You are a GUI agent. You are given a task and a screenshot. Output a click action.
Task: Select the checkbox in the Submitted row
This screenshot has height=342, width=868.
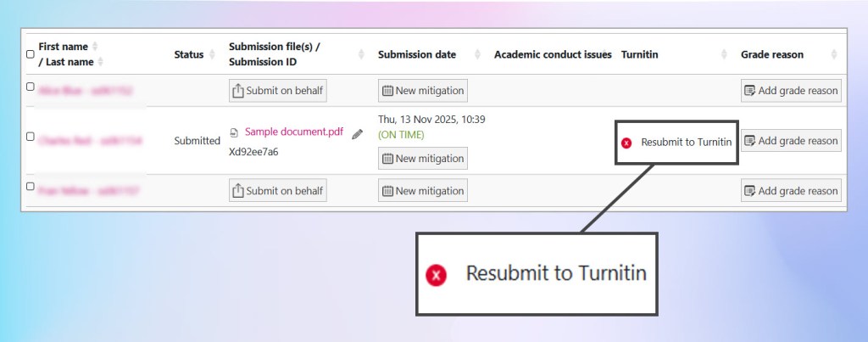[31, 137]
